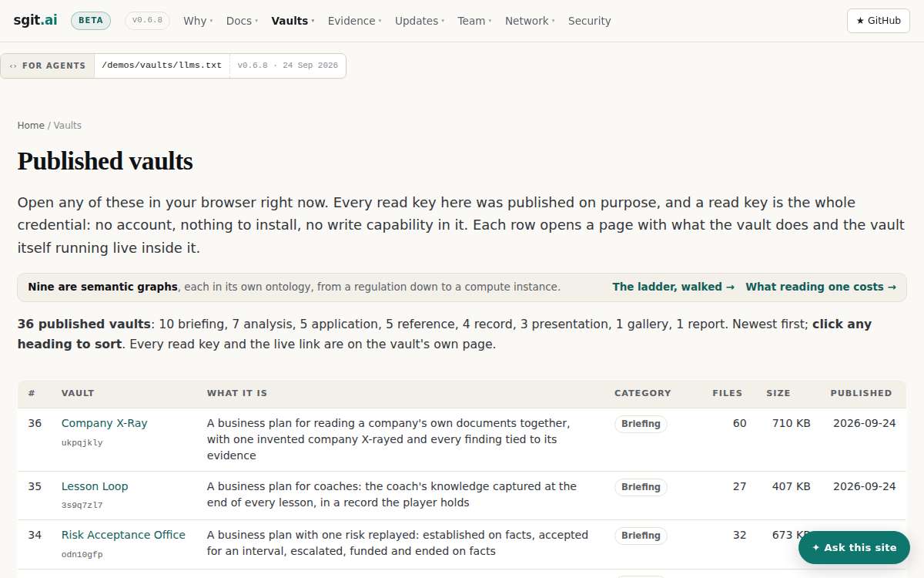Screen dimensions: 924x578
Task: Sort by the VAULT column heading
Action: point(78,393)
